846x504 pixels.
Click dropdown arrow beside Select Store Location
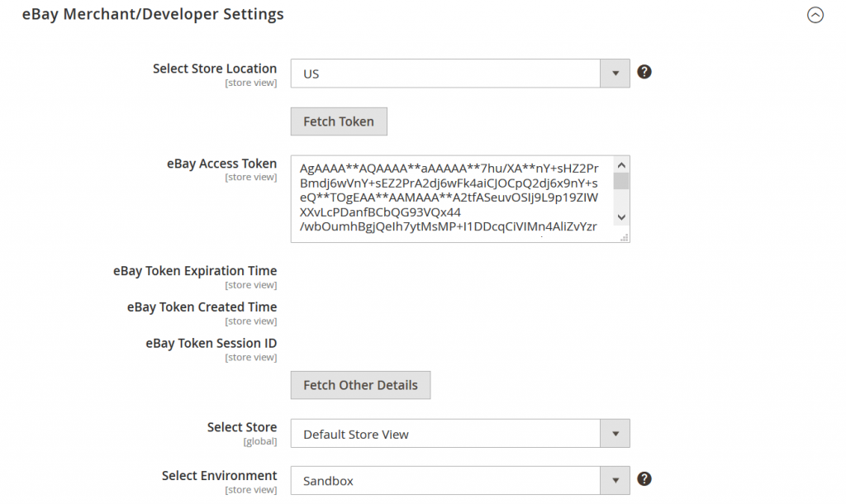click(615, 73)
